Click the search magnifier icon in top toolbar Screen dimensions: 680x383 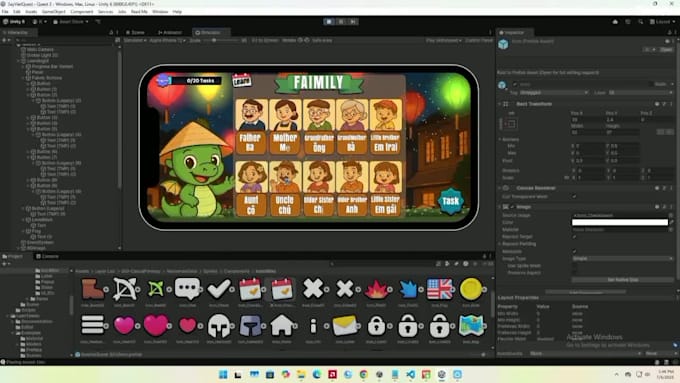click(x=640, y=21)
